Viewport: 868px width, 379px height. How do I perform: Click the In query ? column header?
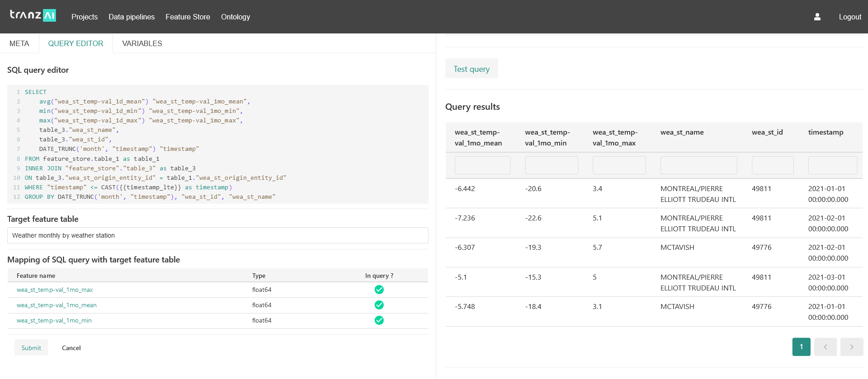(379, 276)
